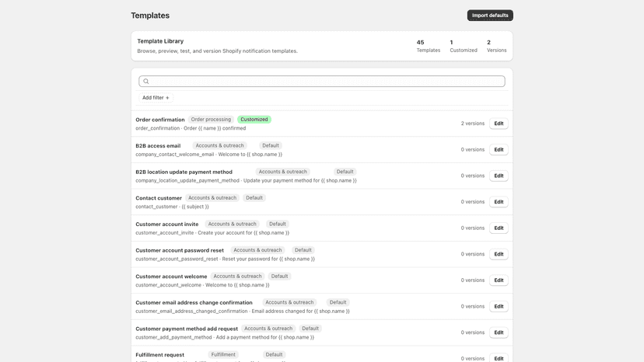Viewport: 644px width, 362px height.
Task: Click Customer account welcome title
Action: pos(171,277)
